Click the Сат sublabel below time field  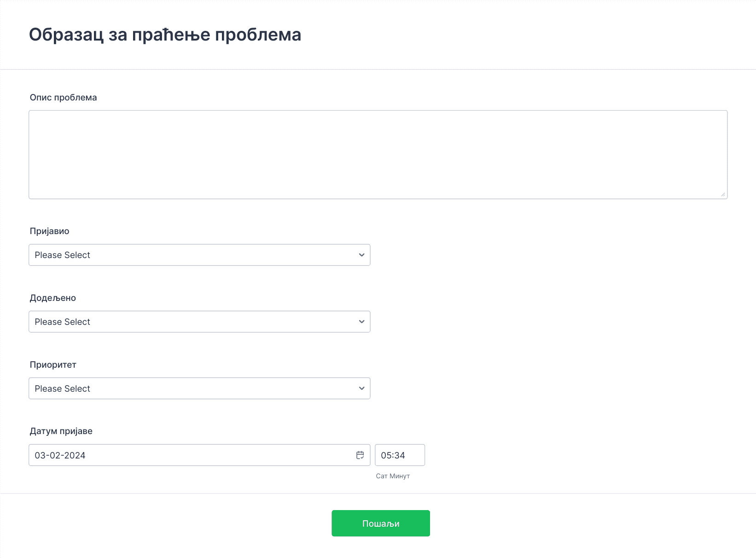click(x=382, y=476)
